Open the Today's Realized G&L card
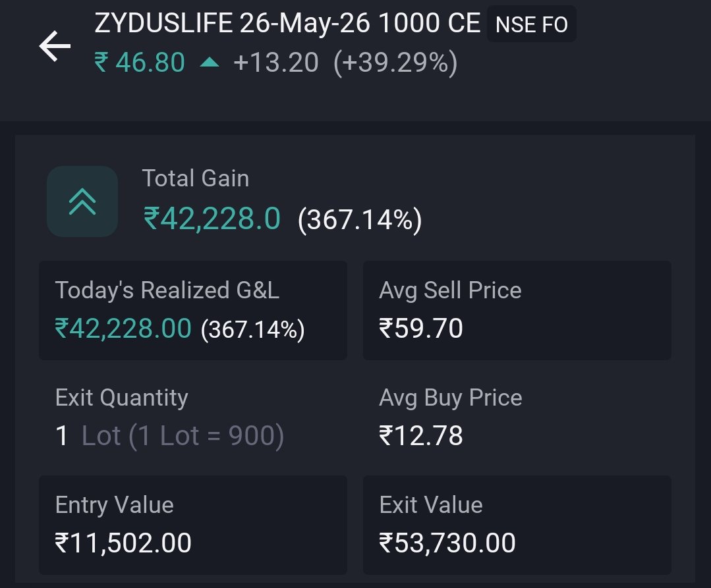This screenshot has height=588, width=711. [x=193, y=310]
